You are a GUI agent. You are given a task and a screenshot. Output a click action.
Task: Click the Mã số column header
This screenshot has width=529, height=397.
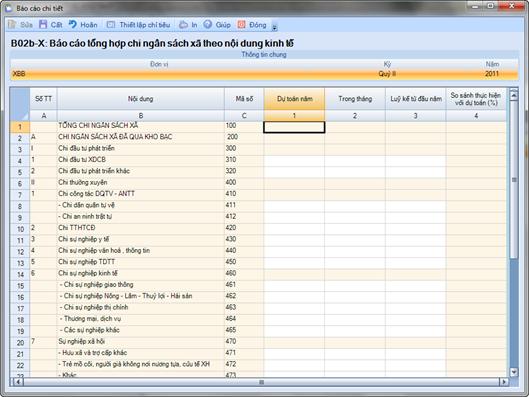[244, 99]
